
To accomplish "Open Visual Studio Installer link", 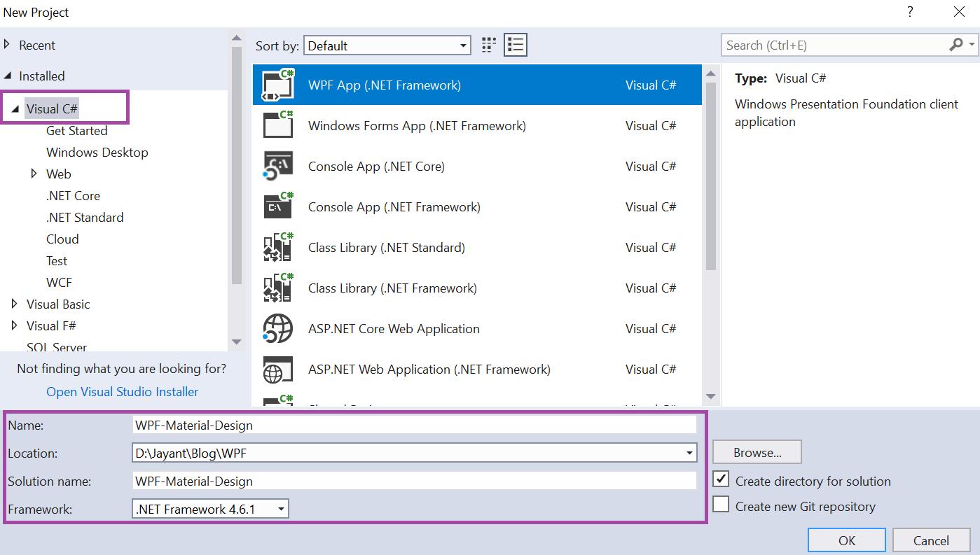I will tap(122, 392).
